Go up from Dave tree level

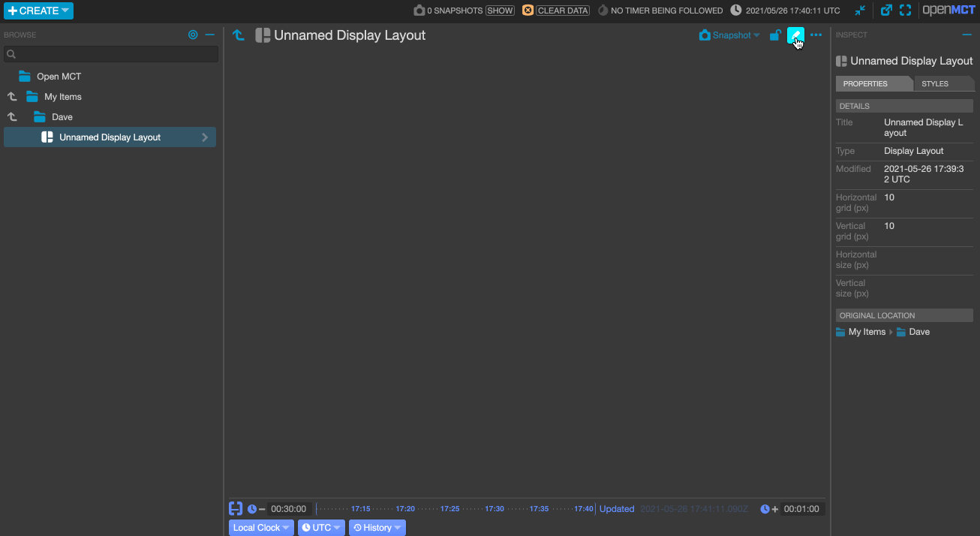pos(12,117)
